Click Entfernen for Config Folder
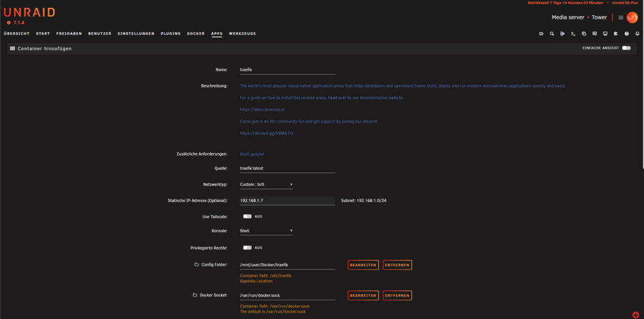 (x=397, y=265)
